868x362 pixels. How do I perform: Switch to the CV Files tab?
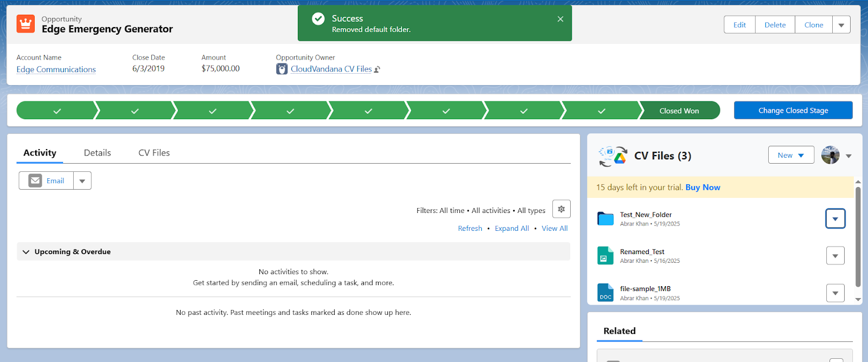pos(154,153)
